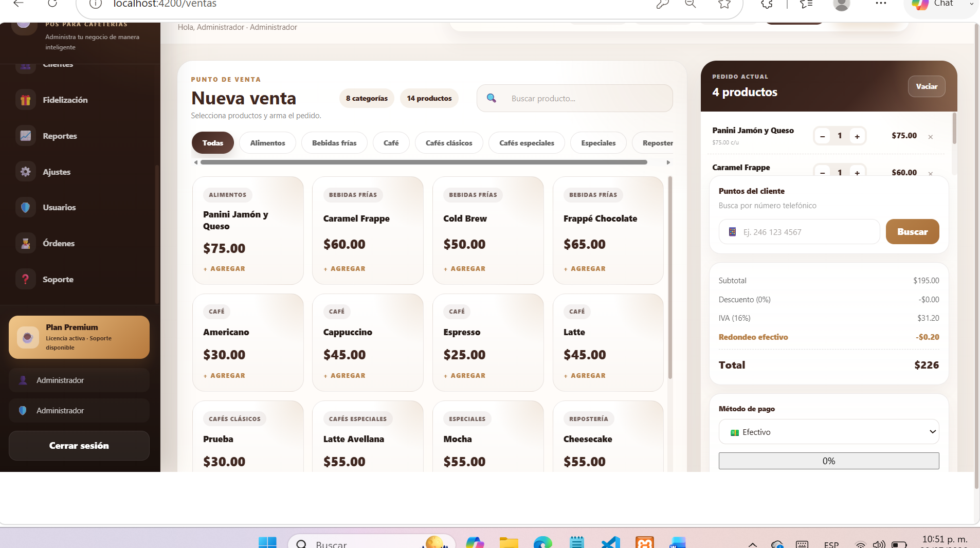Select the Todas category tab
Image resolution: width=980 pixels, height=548 pixels.
pyautogui.click(x=213, y=143)
